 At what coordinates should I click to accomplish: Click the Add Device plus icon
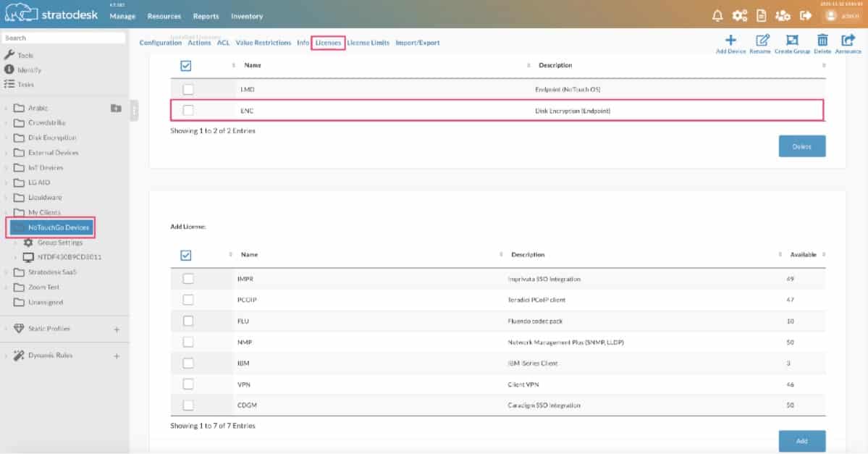point(730,40)
